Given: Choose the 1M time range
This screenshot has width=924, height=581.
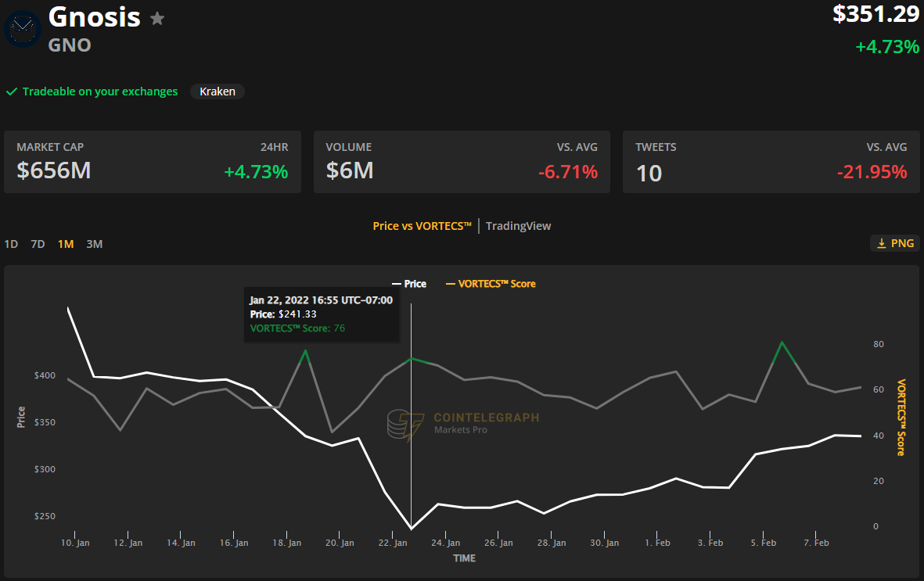Looking at the screenshot, I should pyautogui.click(x=66, y=244).
